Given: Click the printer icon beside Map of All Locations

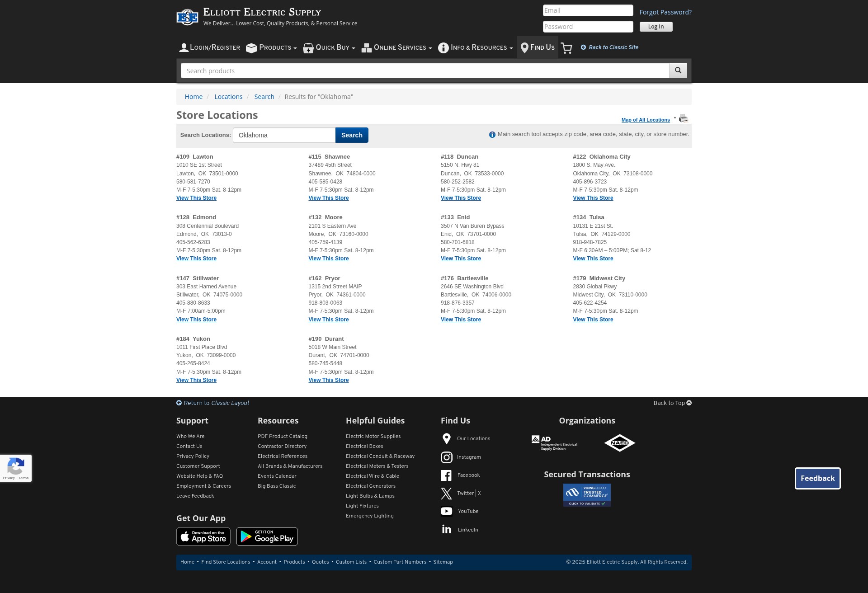Looking at the screenshot, I should click(x=684, y=118).
